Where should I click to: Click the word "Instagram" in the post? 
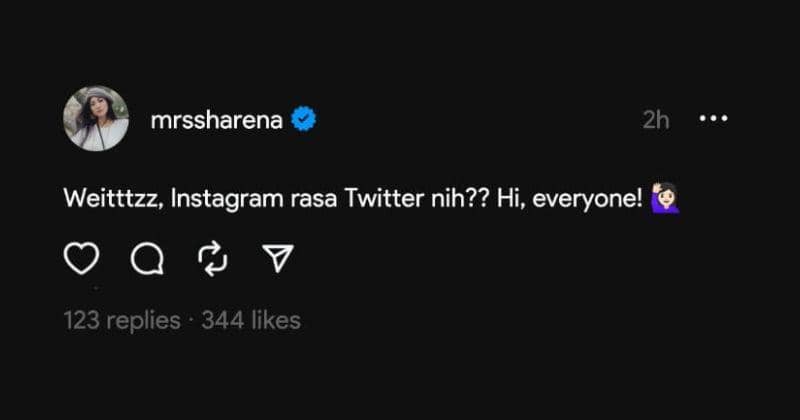[x=216, y=198]
